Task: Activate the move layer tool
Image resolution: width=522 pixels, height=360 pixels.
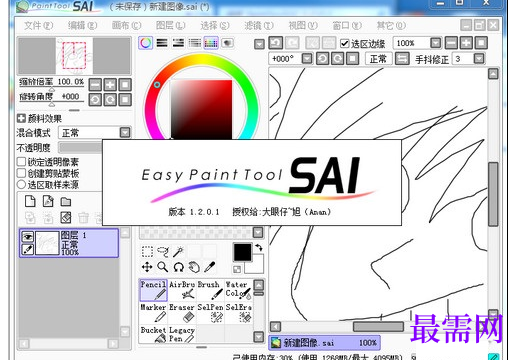Action: (147, 267)
